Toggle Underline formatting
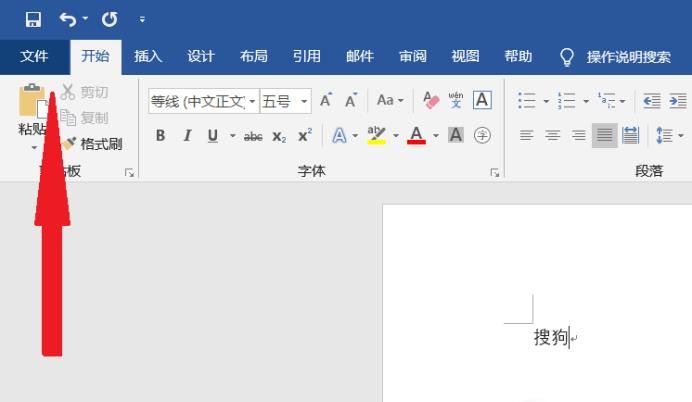This screenshot has width=692, height=402. click(x=213, y=135)
